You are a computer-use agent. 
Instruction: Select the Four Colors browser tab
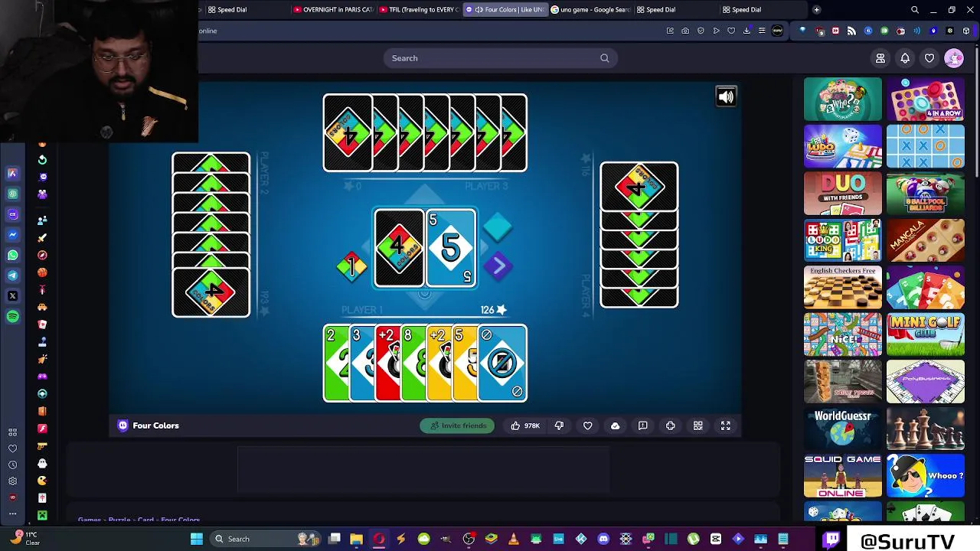pyautogui.click(x=505, y=10)
